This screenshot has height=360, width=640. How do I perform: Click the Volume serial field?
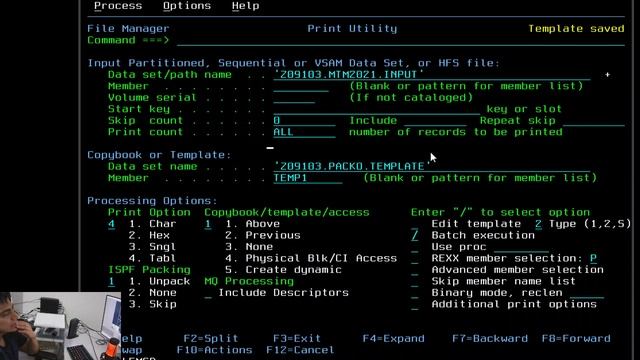pyautogui.click(x=294, y=97)
